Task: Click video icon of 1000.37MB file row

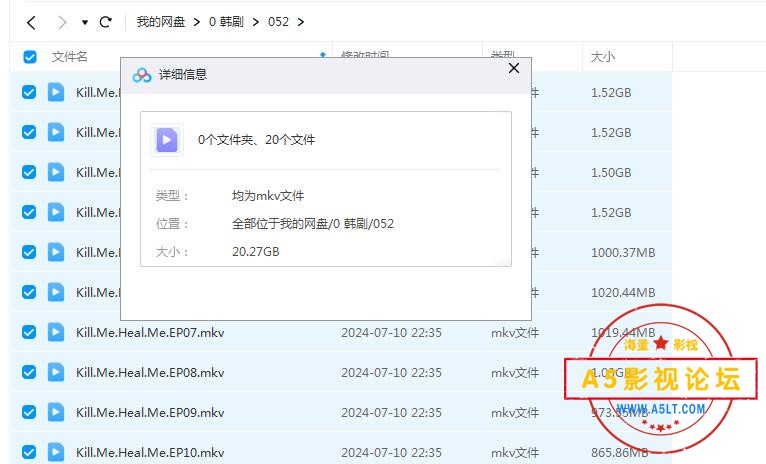Action: (x=56, y=253)
